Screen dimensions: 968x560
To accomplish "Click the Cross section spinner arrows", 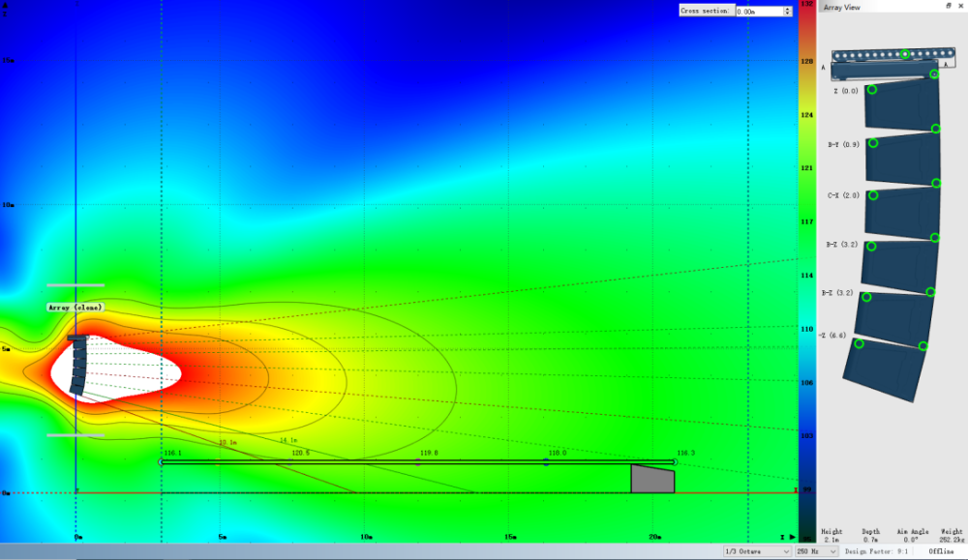I will pyautogui.click(x=788, y=11).
